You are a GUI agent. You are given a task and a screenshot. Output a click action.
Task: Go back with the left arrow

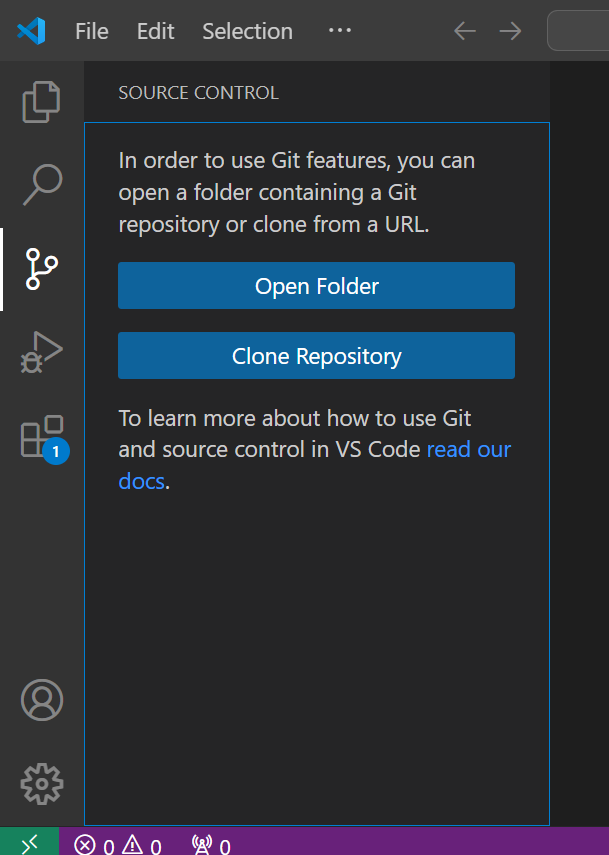pos(465,31)
